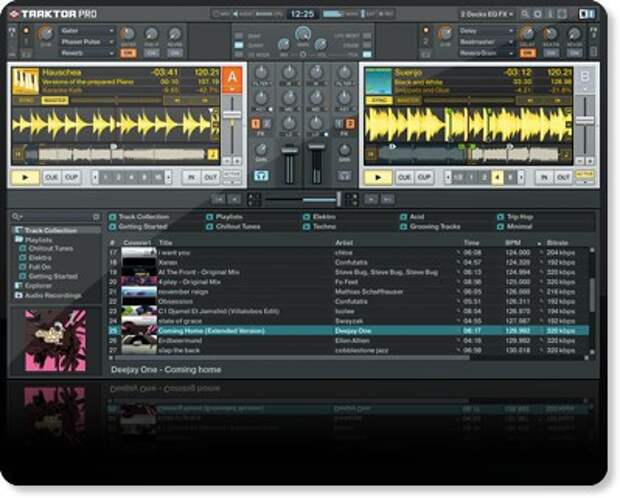620x498 pixels.
Task: Open the Phaser Pulse effect dropdown
Action: click(x=87, y=42)
